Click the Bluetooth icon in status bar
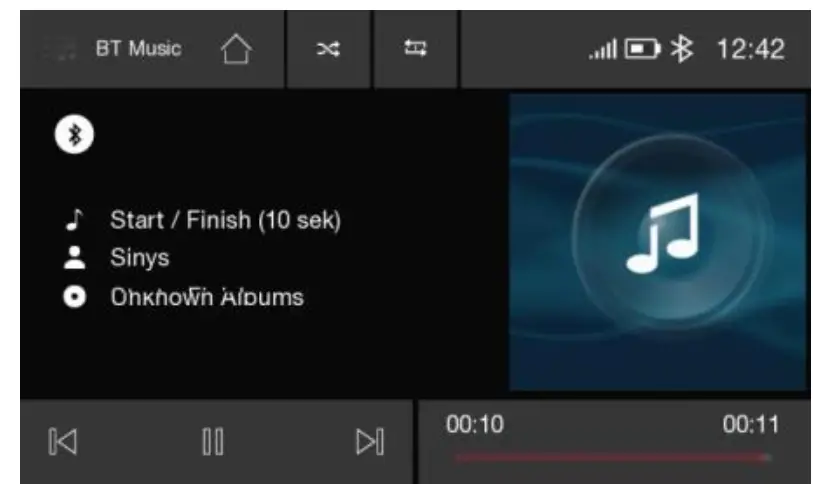 point(682,49)
